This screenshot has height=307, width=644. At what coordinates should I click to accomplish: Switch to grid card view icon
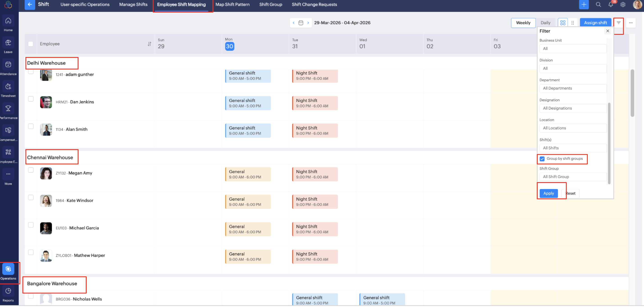(x=563, y=23)
